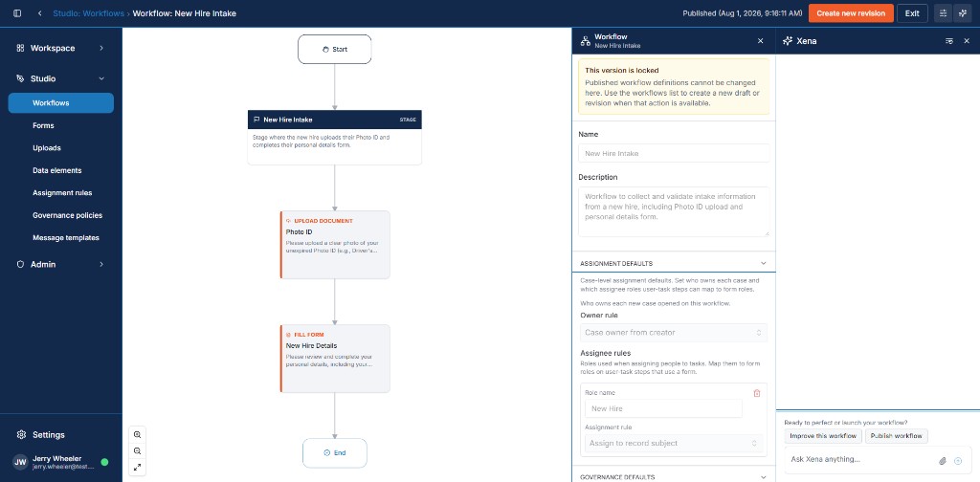This screenshot has width=980, height=482.
Task: Click the Xena sparkle logo in chat panel
Action: 788,41
